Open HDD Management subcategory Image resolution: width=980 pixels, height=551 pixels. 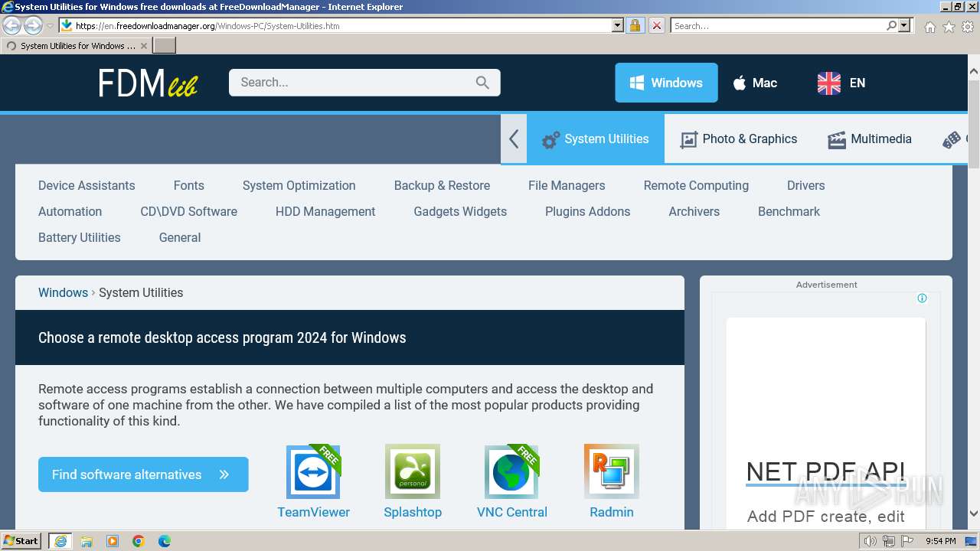[x=325, y=211]
